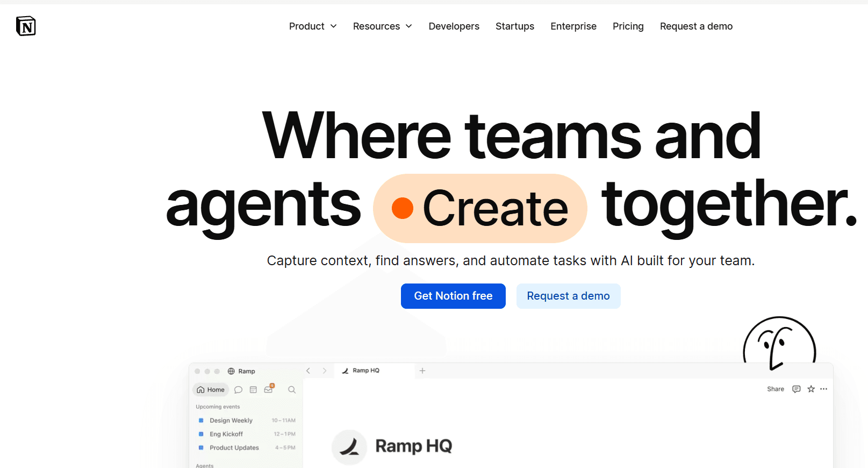Viewport: 868px width, 468px height.
Task: Click the 4–5PM time for Product Updates
Action: tap(285, 448)
